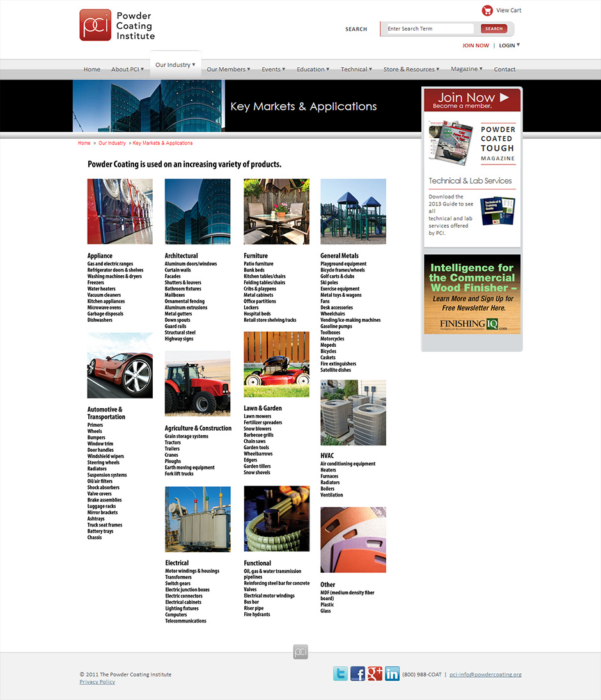601x700 pixels.
Task: Open the Store & Resources dropdown
Action: pyautogui.click(x=411, y=69)
